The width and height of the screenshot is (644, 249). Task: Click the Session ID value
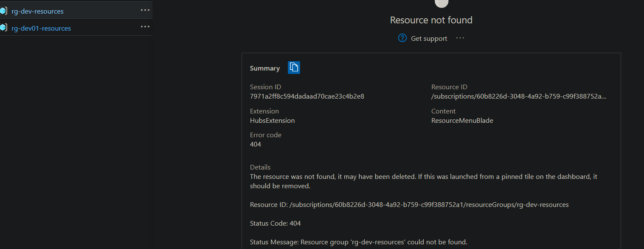coord(307,96)
